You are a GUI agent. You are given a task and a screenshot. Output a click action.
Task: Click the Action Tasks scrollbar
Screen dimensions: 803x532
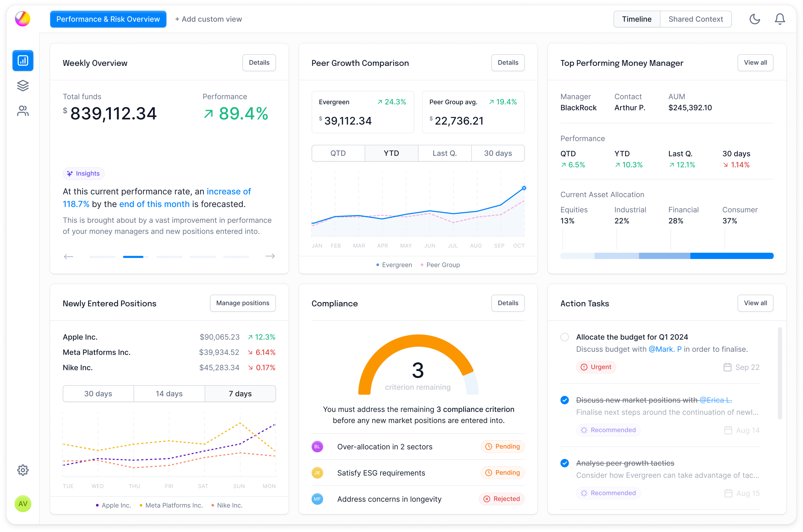780,373
